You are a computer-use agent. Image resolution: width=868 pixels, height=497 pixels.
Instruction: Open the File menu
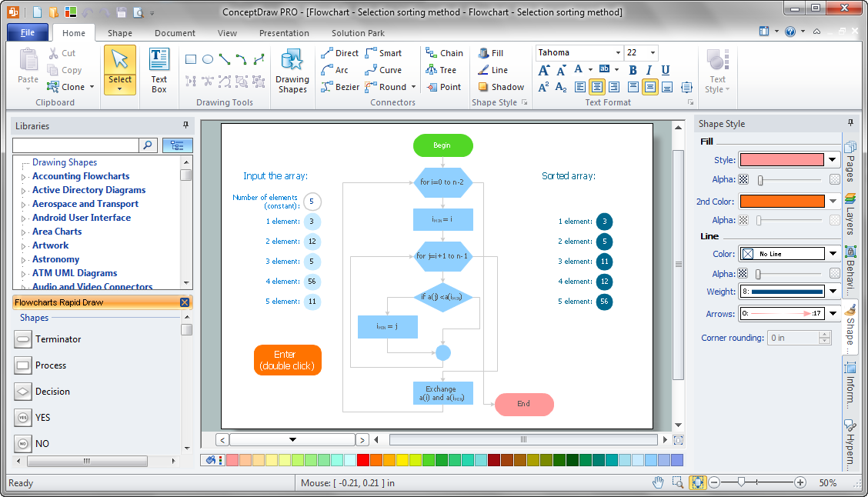pos(28,32)
